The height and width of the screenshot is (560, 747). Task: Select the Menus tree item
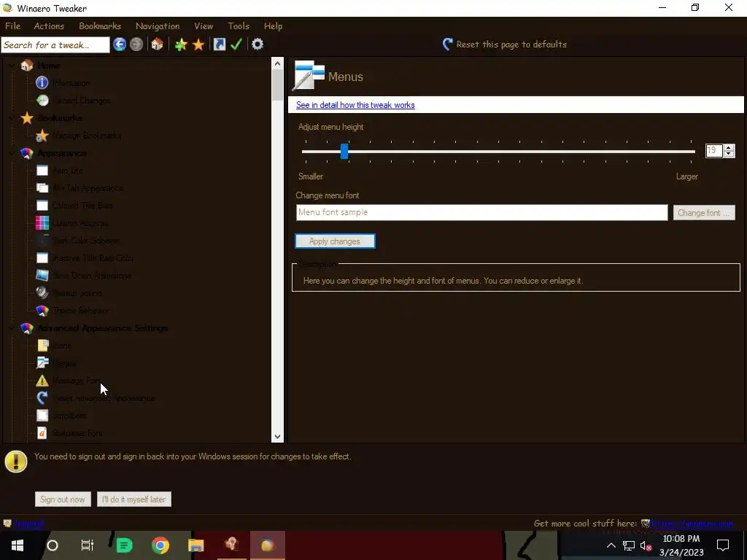pos(64,363)
